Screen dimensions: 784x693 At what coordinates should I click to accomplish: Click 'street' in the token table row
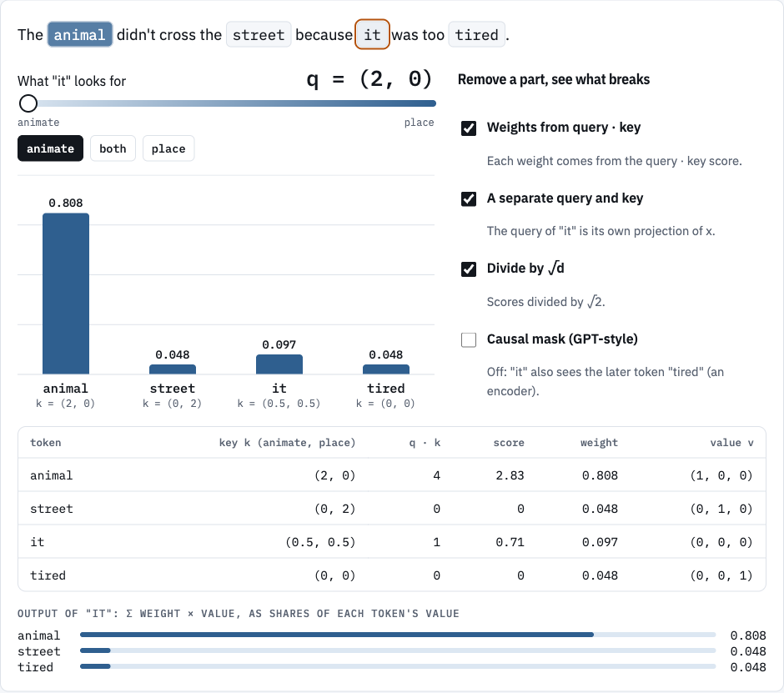click(52, 509)
